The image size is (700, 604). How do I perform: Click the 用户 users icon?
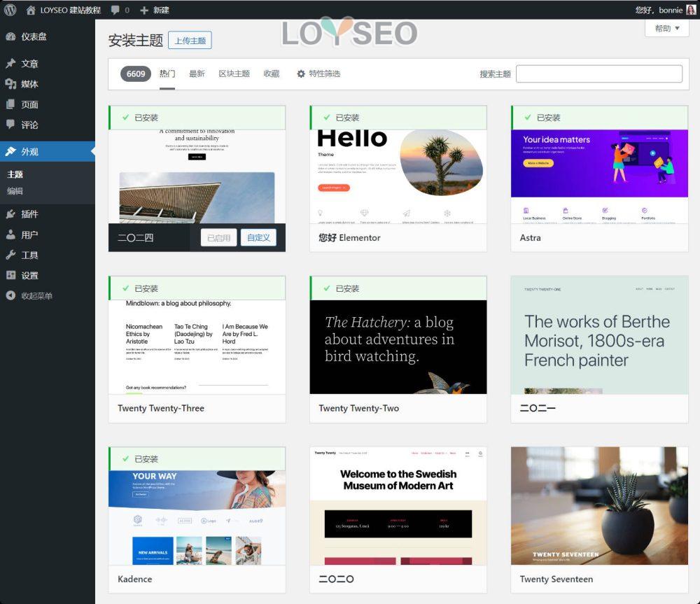10,234
